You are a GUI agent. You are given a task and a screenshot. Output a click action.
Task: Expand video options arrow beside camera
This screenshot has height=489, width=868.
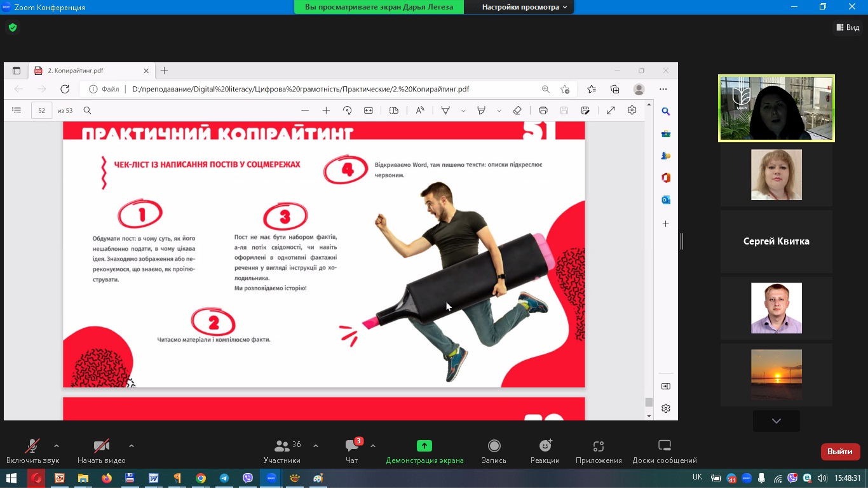[132, 446]
